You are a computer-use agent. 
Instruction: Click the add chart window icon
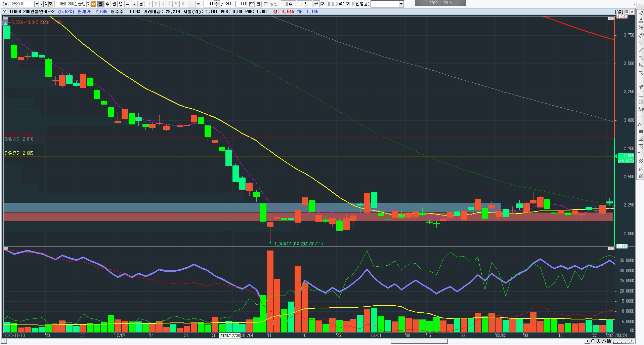point(251,4)
